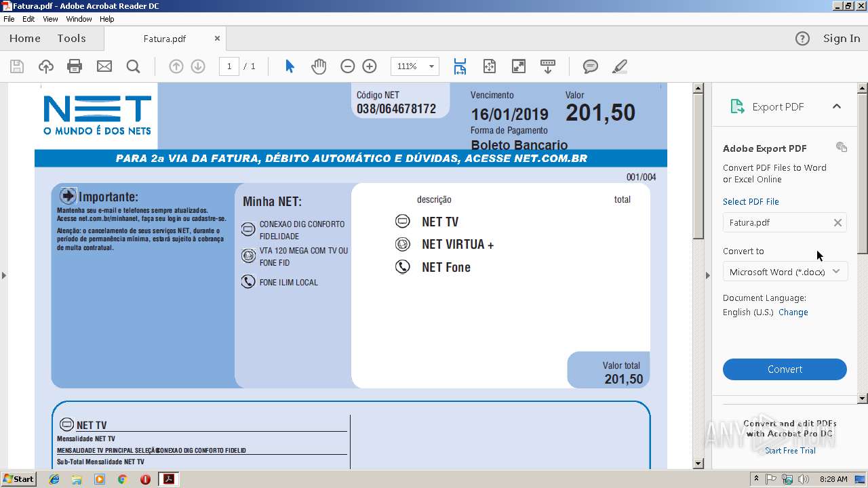Click the volume speaker tray icon

tap(804, 479)
